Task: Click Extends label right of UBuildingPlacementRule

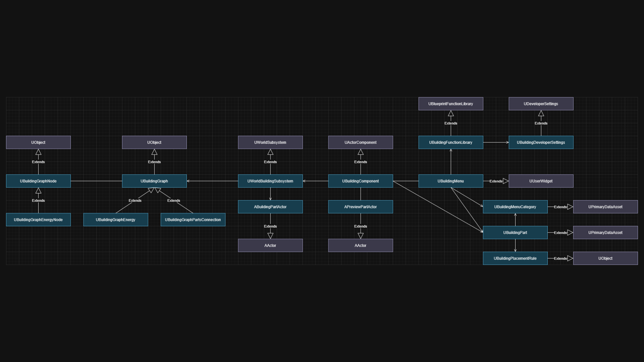Action: [560, 259]
